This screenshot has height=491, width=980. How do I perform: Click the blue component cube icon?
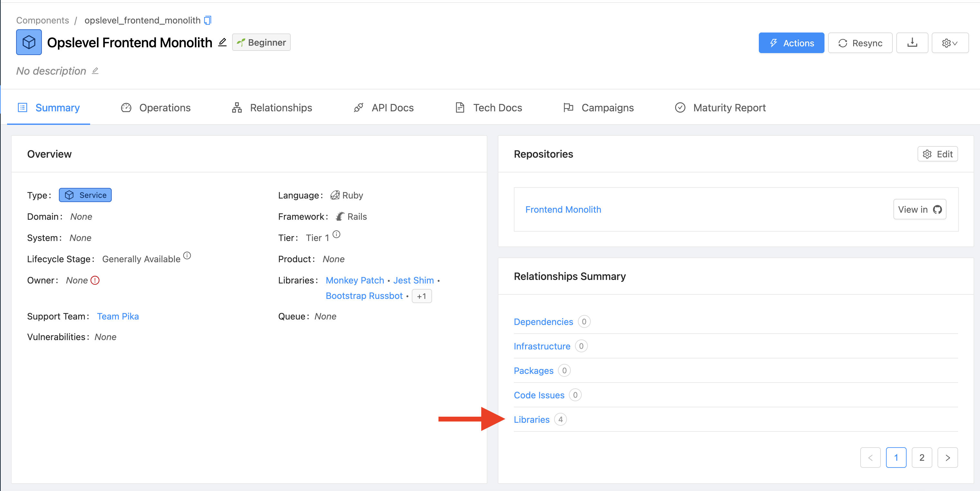pyautogui.click(x=29, y=42)
